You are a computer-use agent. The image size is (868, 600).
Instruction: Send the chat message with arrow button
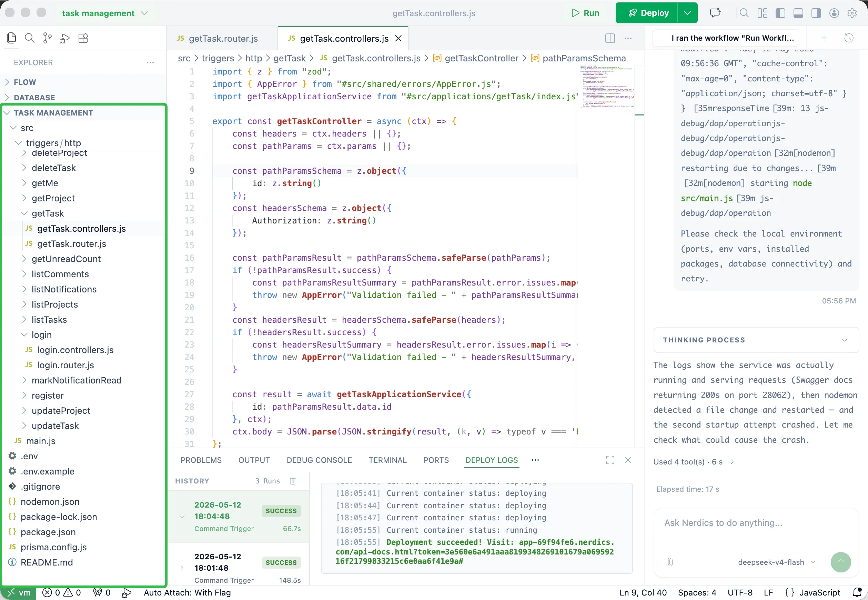[x=840, y=562]
